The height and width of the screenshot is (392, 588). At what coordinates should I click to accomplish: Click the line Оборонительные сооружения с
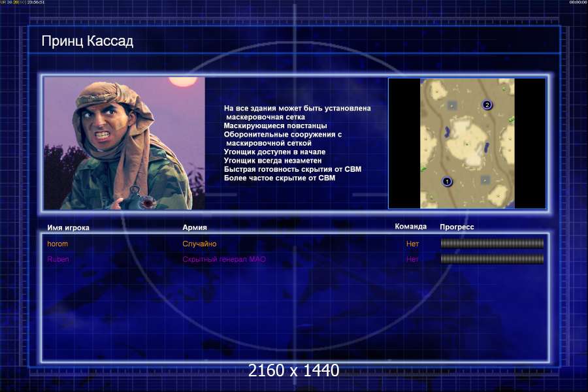[x=283, y=135]
